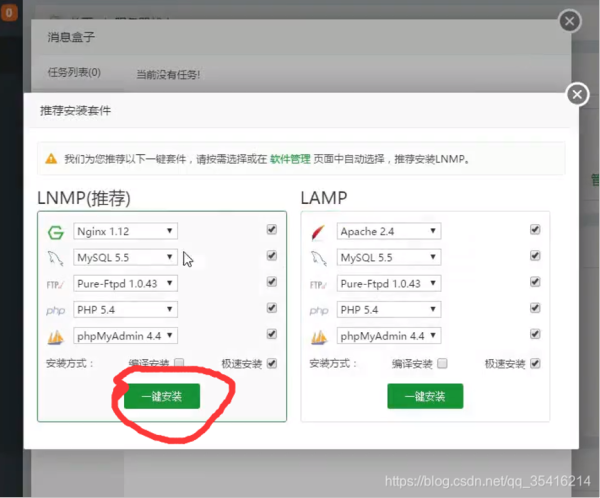Click the Nginx logo icon in LNMP
Image resolution: width=600 pixels, height=498 pixels.
tap(55, 232)
